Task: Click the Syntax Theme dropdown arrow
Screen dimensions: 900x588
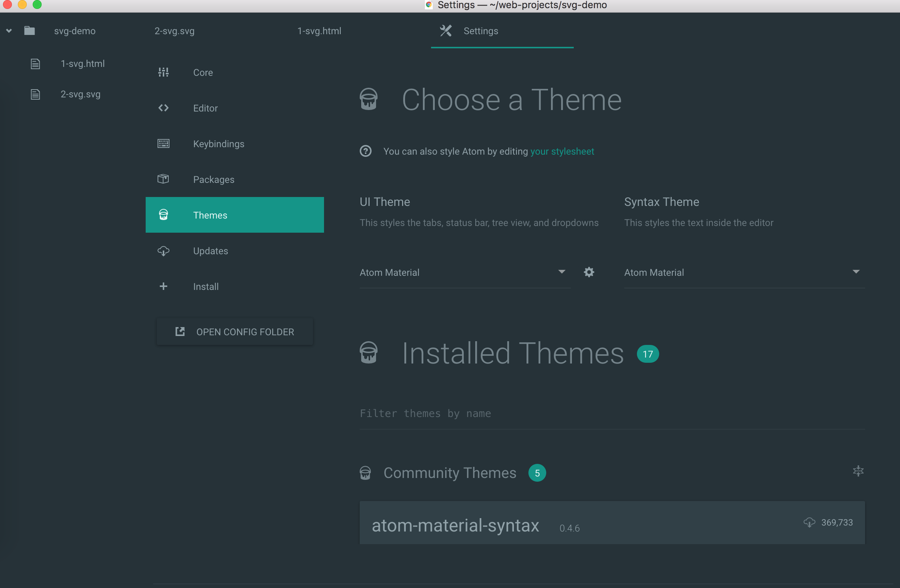Action: pos(856,271)
